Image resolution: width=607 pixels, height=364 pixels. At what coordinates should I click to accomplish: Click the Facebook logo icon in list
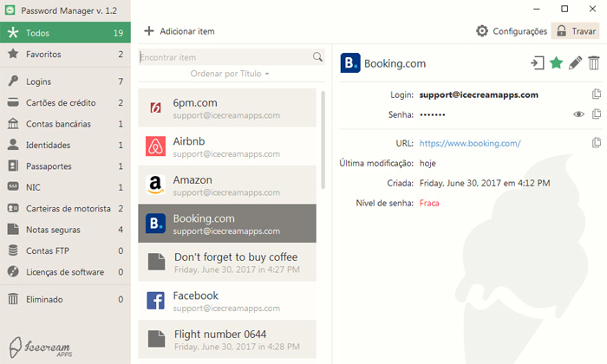point(155,301)
